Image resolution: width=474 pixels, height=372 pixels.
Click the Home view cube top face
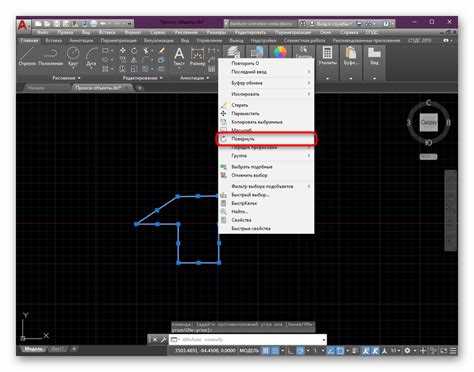(429, 122)
